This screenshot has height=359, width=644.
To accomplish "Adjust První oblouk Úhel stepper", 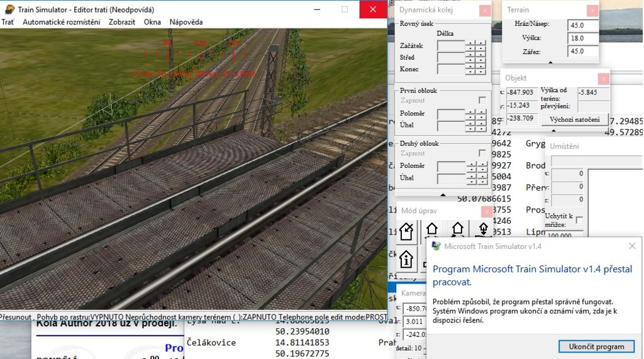I will point(477,126).
